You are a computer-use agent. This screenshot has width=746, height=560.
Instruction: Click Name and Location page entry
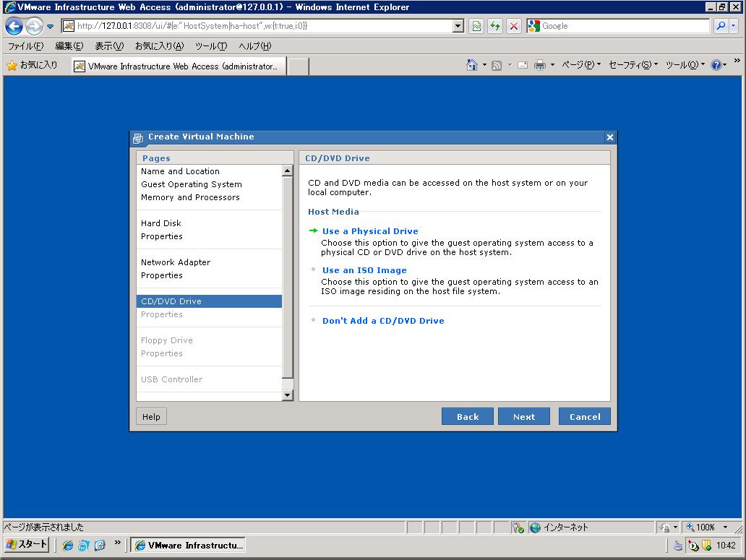[180, 171]
